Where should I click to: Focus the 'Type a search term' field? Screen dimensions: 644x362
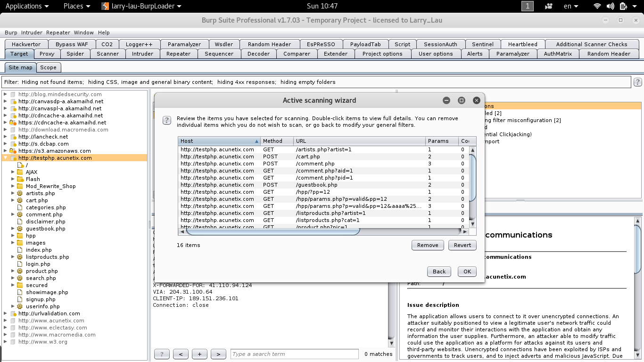tap(295, 354)
